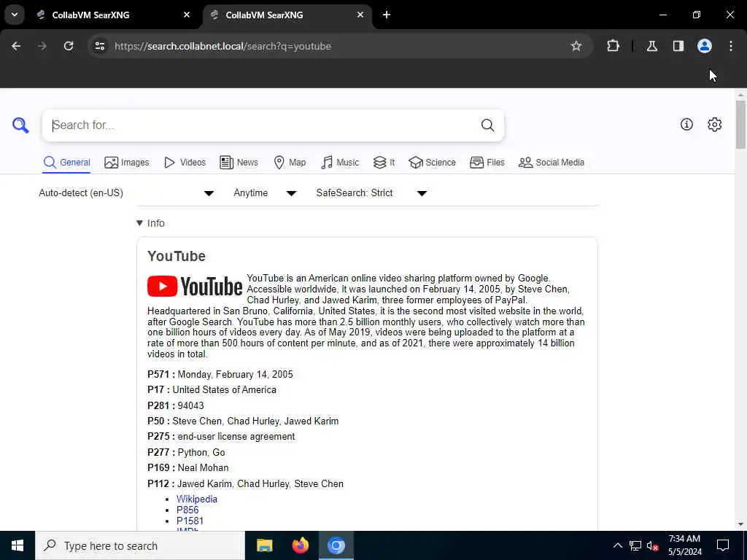747x560 pixels.
Task: Open the Preferences gear icon
Action: point(715,124)
